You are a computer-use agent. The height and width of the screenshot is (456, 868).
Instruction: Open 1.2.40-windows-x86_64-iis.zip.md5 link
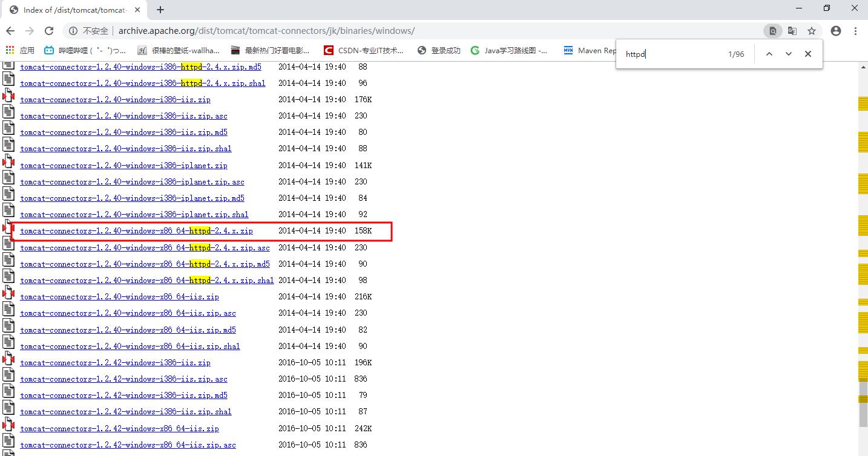(128, 330)
